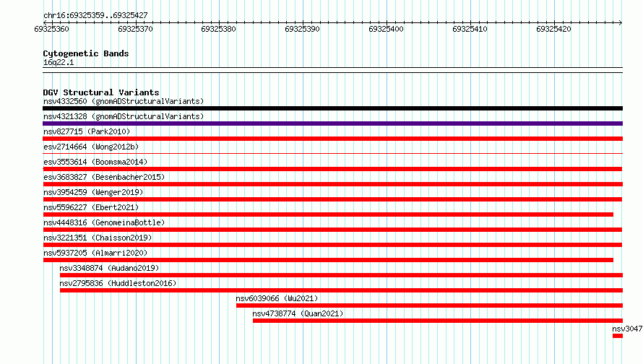Click the chr16:69325359..69325427 region label
The width and height of the screenshot is (643, 364).
95,15
